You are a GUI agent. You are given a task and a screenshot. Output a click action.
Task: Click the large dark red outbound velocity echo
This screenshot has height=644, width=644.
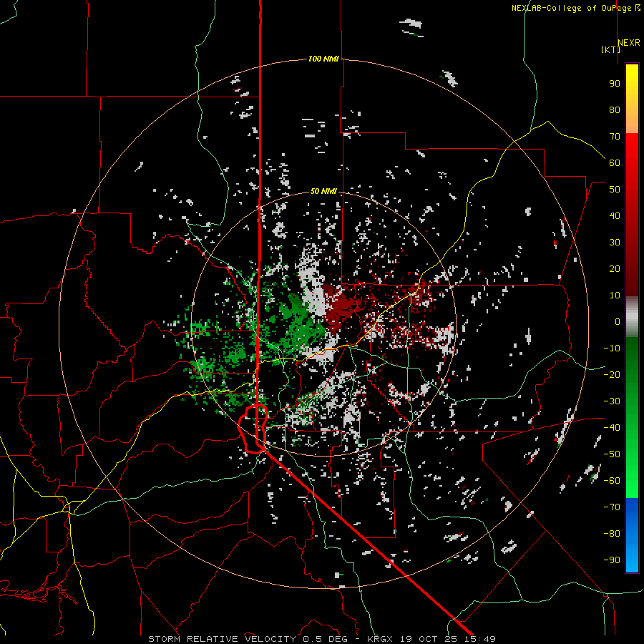pos(340,306)
